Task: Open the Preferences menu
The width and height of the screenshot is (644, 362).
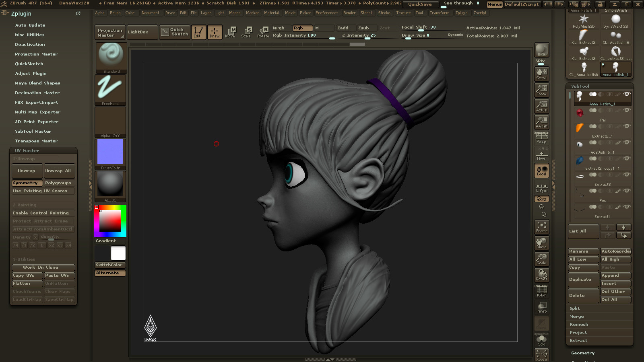Action: [x=327, y=13]
